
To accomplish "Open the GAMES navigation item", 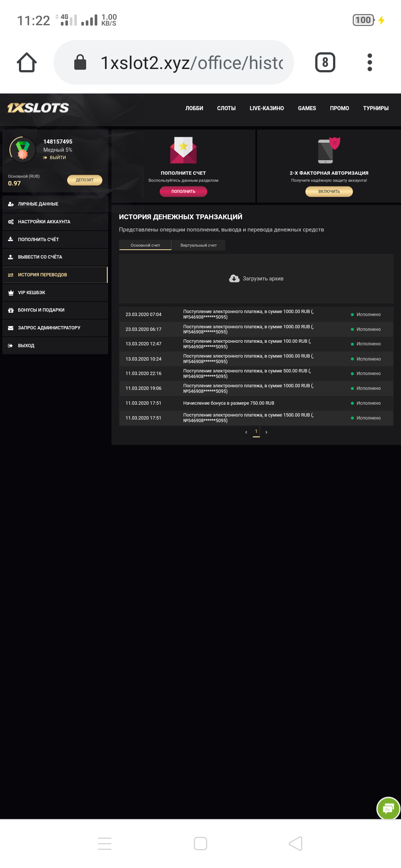I will coord(307,108).
